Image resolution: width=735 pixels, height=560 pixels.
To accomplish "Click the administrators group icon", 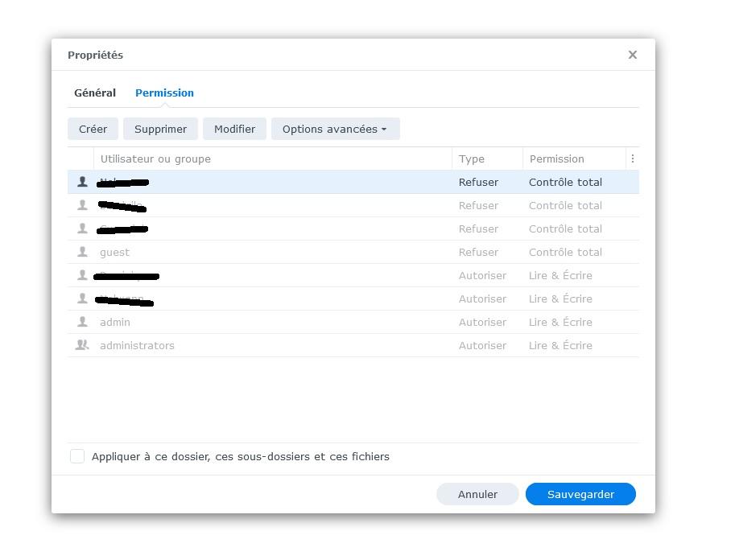I will tap(82, 345).
